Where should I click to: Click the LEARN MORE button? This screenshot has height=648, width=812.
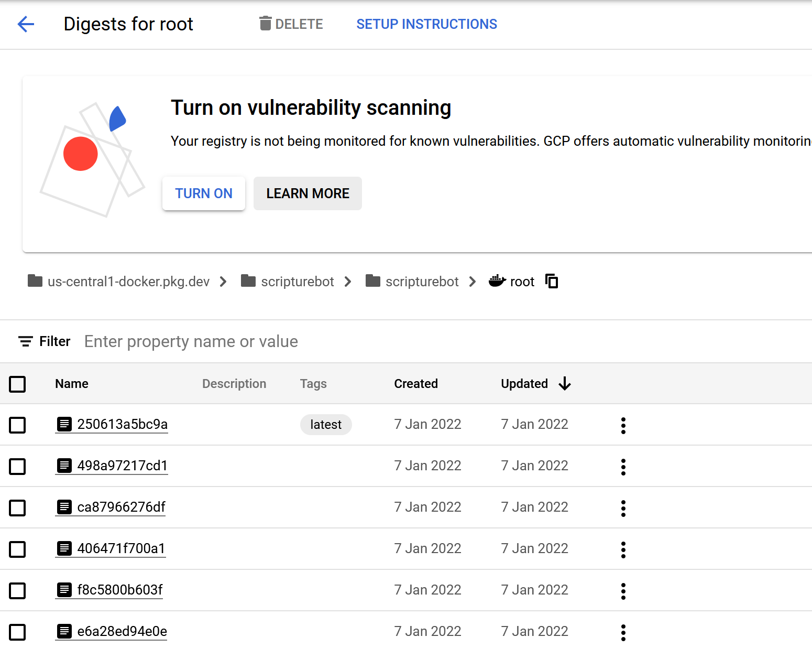point(308,193)
